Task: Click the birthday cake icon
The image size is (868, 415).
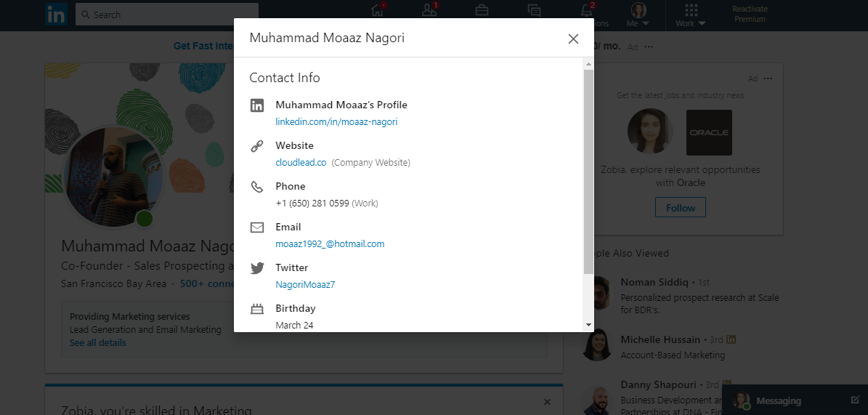Action: point(257,309)
